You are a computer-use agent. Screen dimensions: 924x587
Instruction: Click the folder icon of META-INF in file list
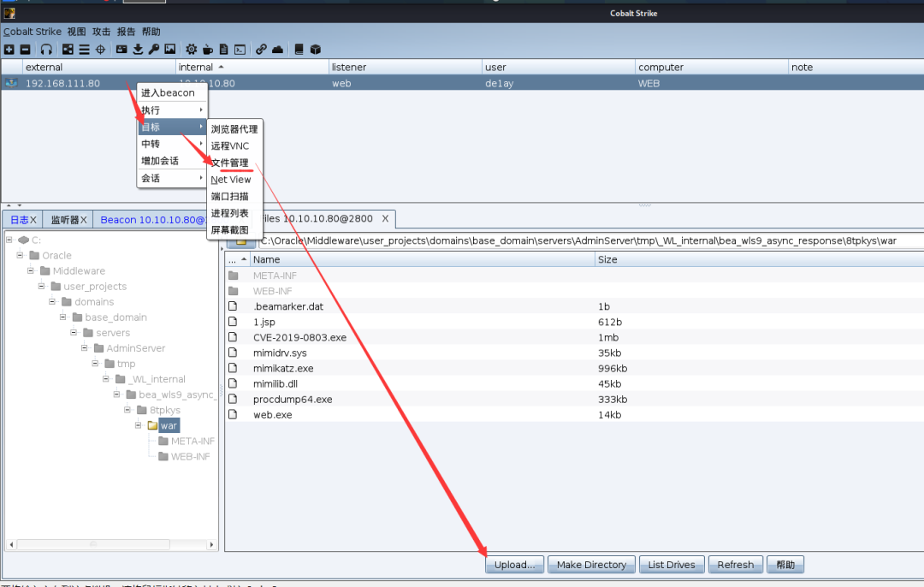point(234,276)
